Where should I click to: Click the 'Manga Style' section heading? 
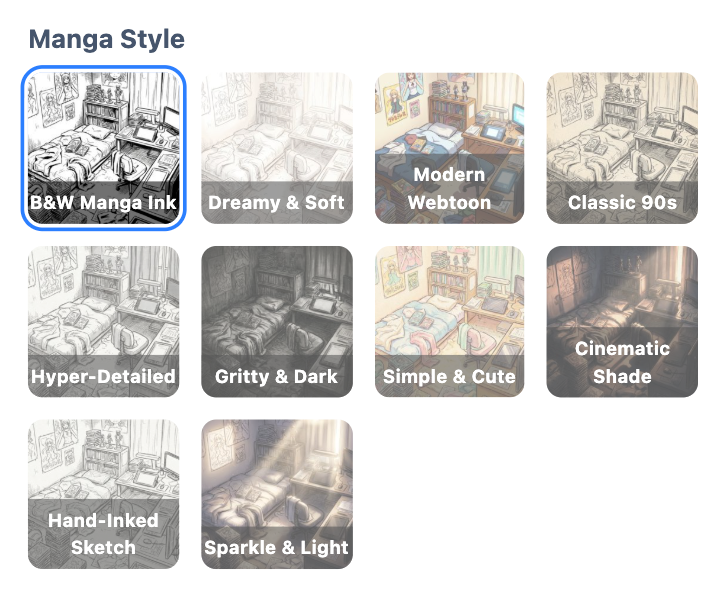coord(107,39)
